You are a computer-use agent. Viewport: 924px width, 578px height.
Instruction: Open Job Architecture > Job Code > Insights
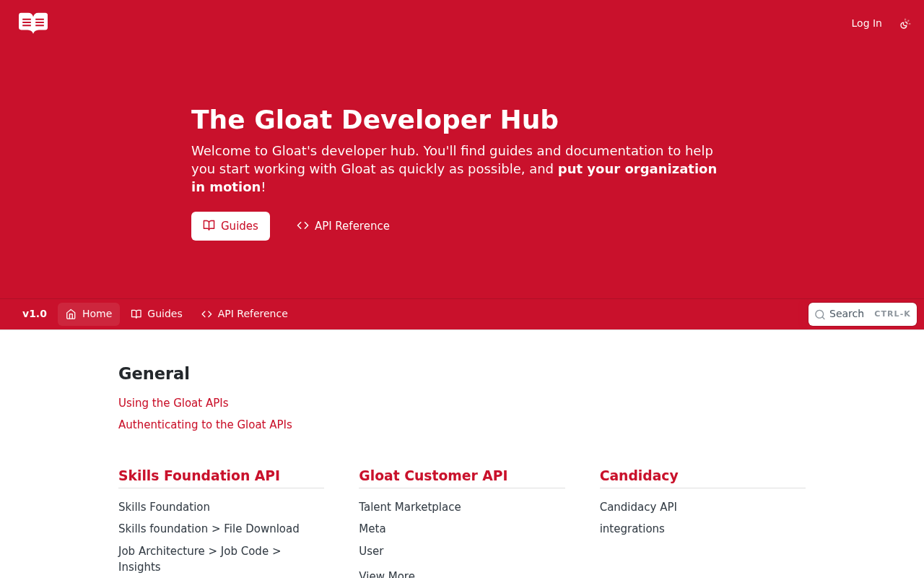click(x=200, y=559)
